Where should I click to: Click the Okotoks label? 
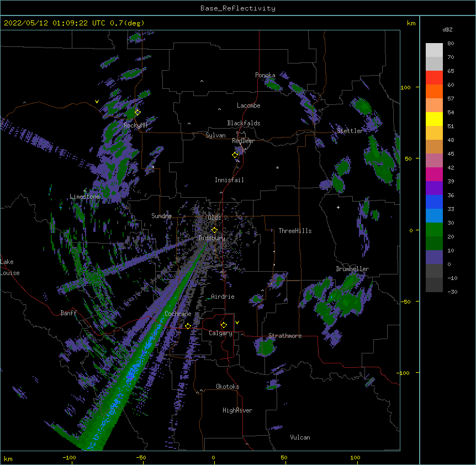click(228, 387)
